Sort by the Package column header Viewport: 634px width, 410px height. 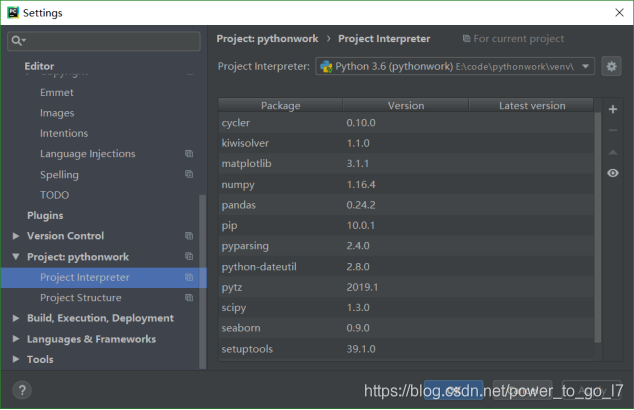(281, 105)
